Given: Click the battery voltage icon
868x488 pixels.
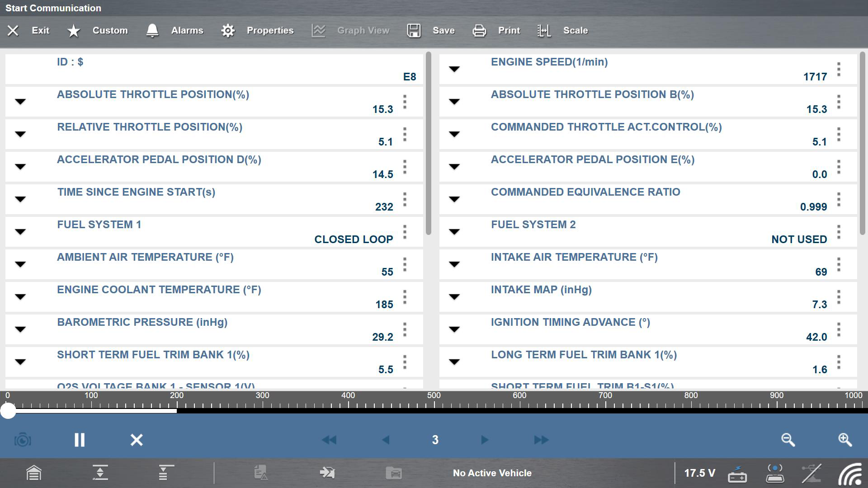Looking at the screenshot, I should click(x=737, y=474).
